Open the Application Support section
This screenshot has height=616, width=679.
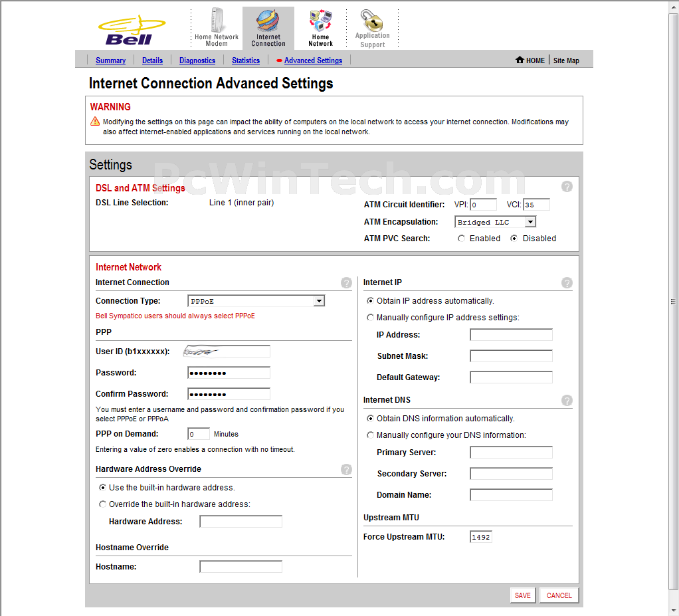tap(373, 28)
